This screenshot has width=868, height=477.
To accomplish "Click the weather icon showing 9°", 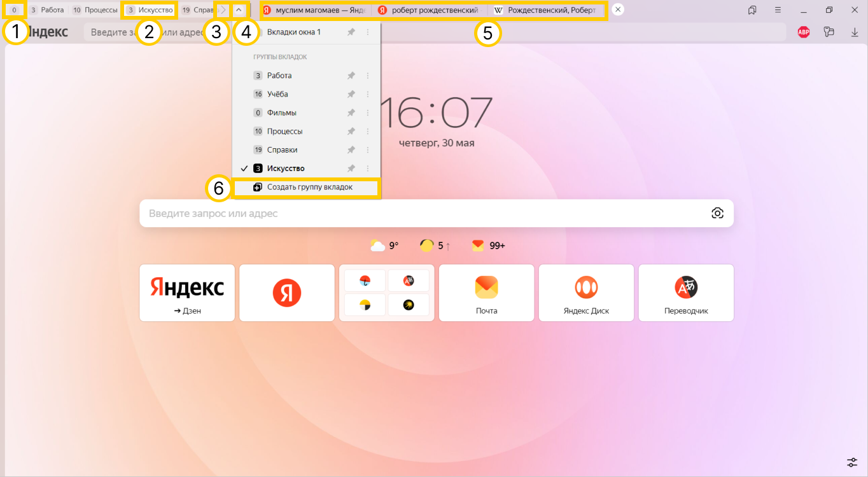I will [378, 245].
